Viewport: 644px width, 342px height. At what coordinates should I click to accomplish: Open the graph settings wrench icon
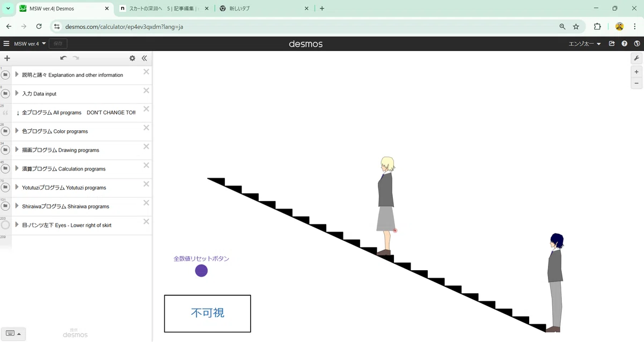(636, 58)
